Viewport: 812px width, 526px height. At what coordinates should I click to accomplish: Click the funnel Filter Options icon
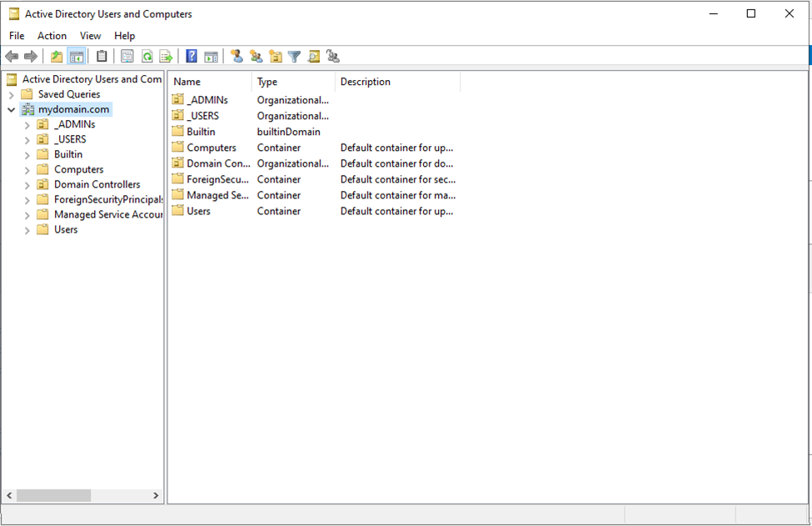click(x=294, y=57)
